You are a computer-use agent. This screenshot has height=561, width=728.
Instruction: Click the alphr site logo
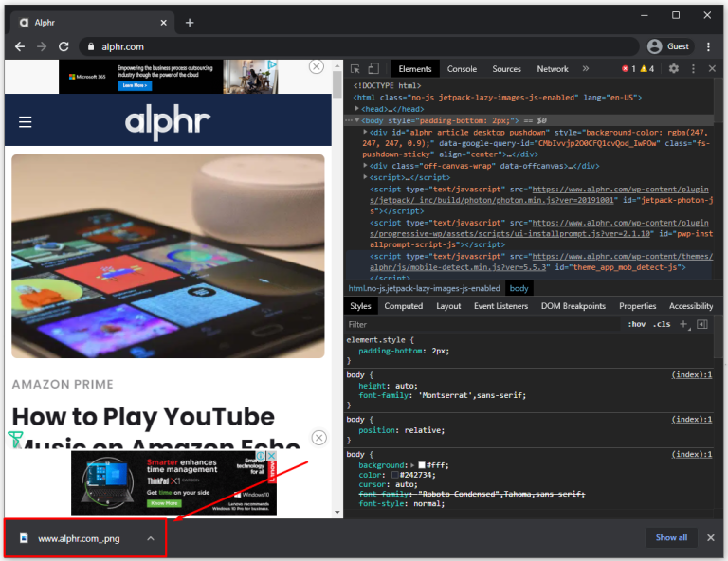click(168, 121)
